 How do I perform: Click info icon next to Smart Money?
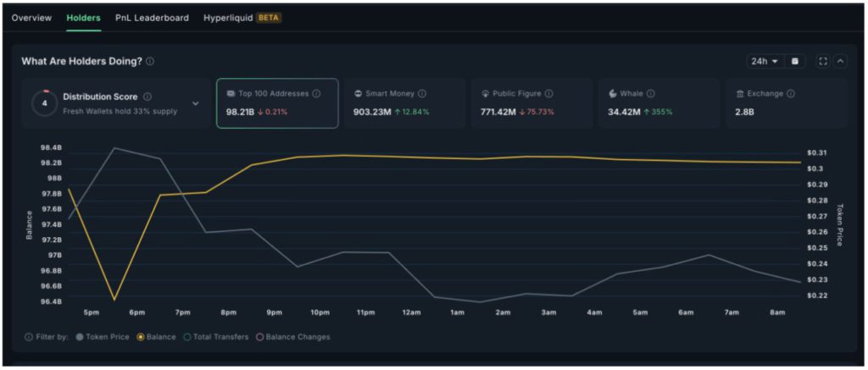pyautogui.click(x=422, y=94)
